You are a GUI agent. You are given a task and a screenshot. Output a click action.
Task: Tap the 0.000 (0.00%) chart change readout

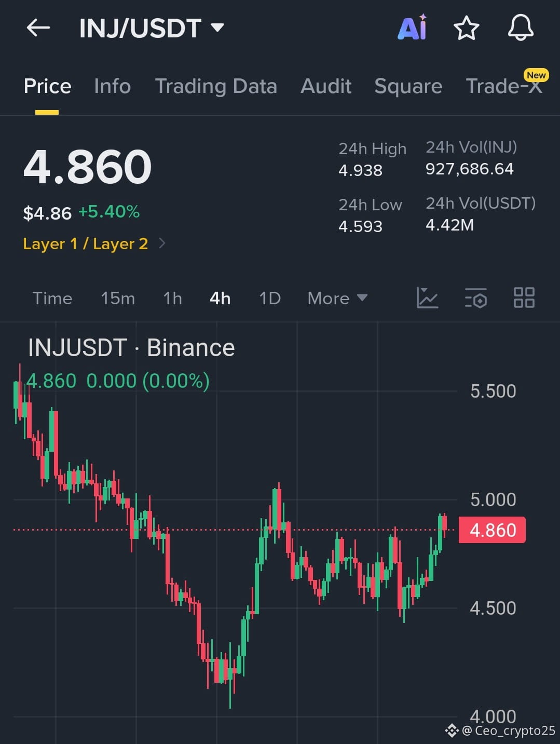148,381
